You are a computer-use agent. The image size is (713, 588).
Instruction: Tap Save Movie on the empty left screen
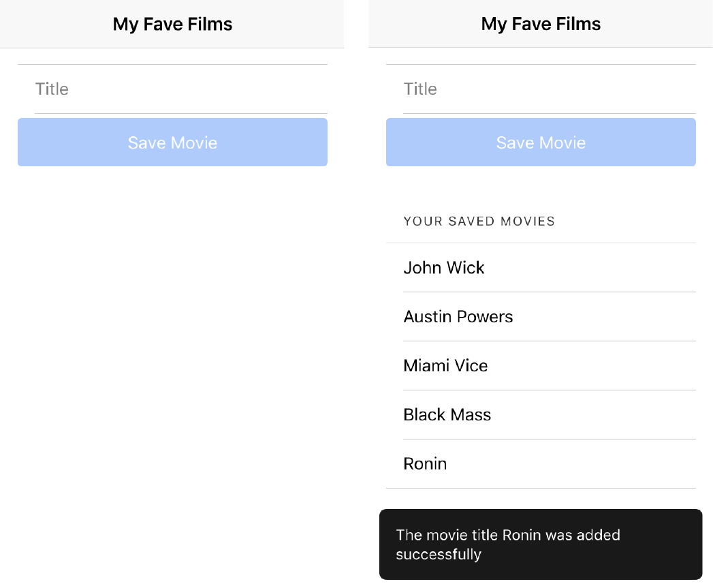172,142
